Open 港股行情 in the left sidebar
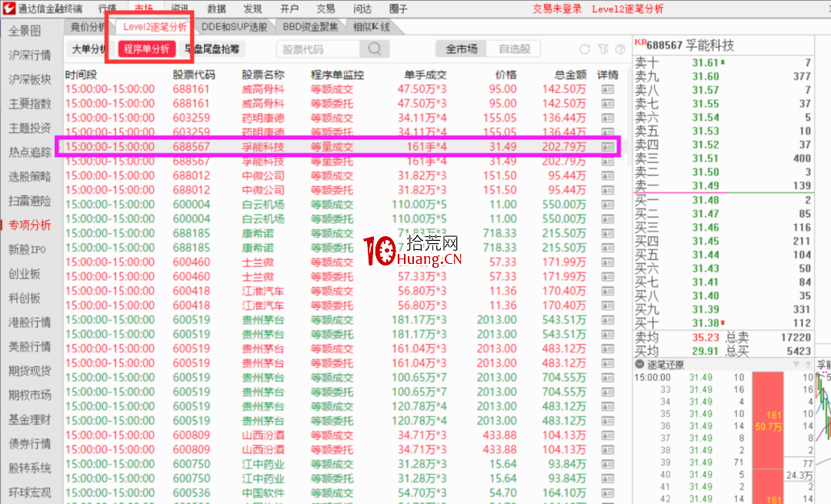Image resolution: width=831 pixels, height=504 pixels. pos(30,322)
